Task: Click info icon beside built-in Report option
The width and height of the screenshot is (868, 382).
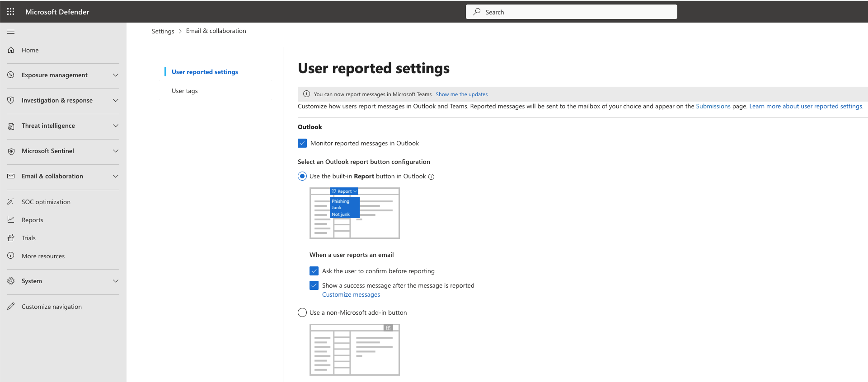Action: [x=431, y=177]
